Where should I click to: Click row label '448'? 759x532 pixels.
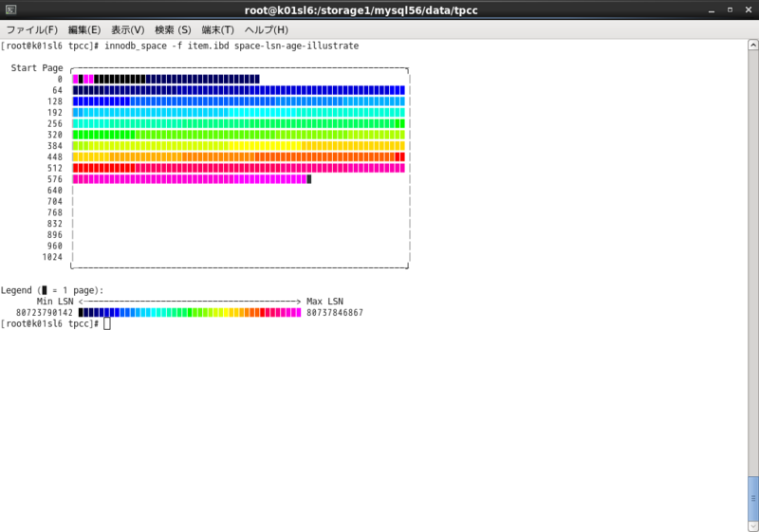point(55,157)
